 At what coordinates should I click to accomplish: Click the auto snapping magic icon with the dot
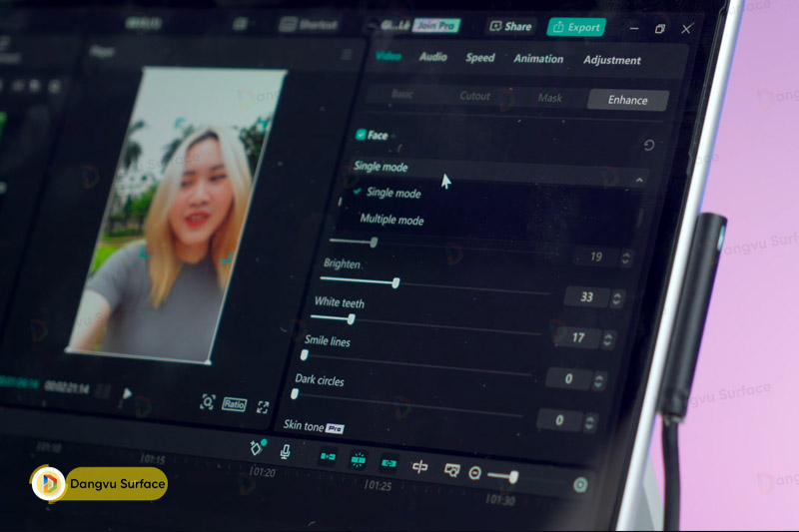pyautogui.click(x=257, y=447)
